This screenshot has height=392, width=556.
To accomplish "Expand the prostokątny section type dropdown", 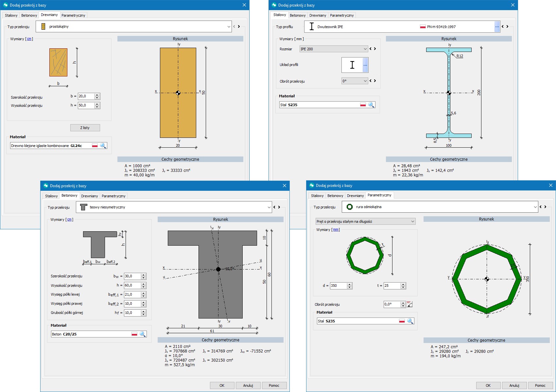I will (x=229, y=27).
